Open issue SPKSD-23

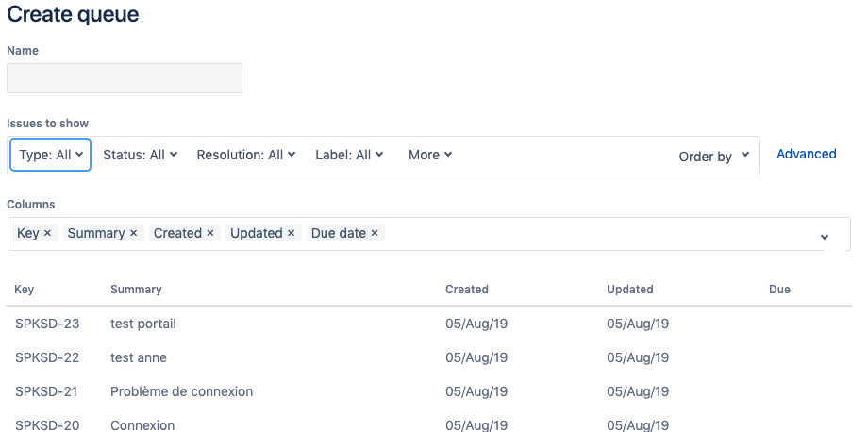47,324
